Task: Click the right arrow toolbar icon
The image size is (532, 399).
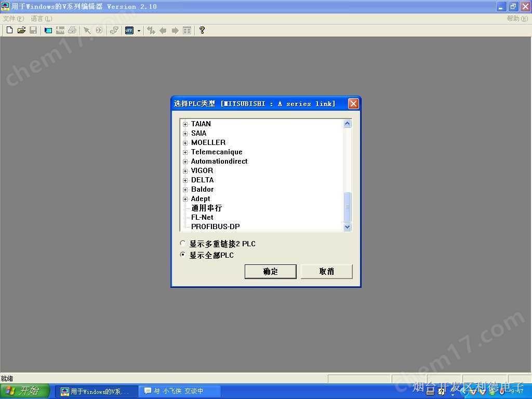Action: click(175, 31)
